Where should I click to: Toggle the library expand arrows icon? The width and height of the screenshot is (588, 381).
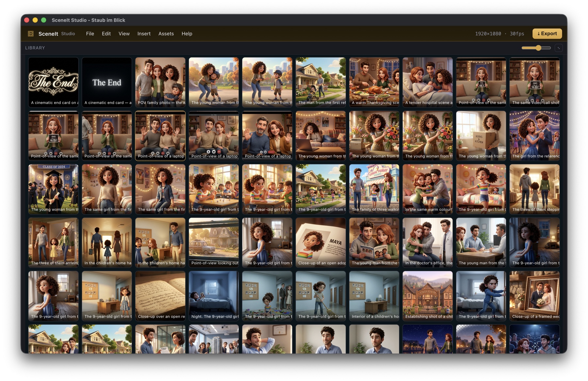[559, 48]
